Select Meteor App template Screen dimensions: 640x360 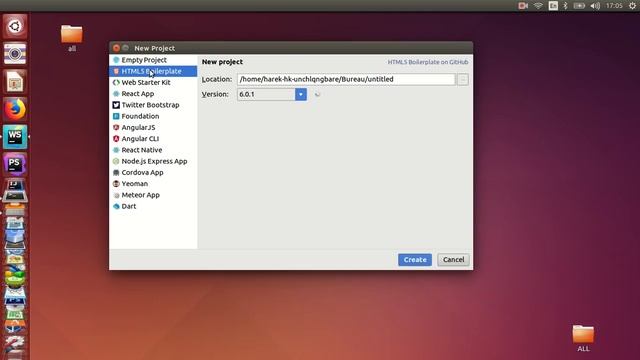click(x=153, y=195)
